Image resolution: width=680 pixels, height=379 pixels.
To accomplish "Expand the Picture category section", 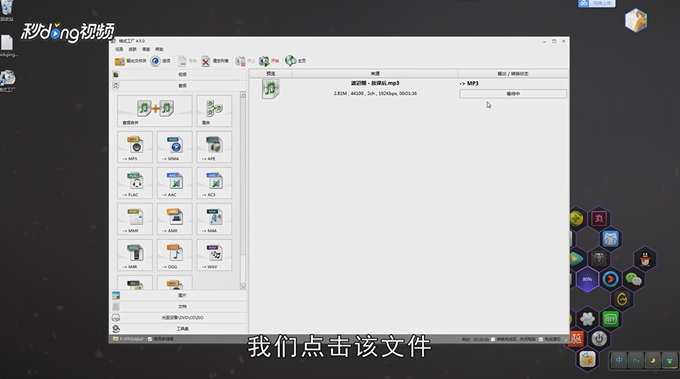I will coord(179,295).
